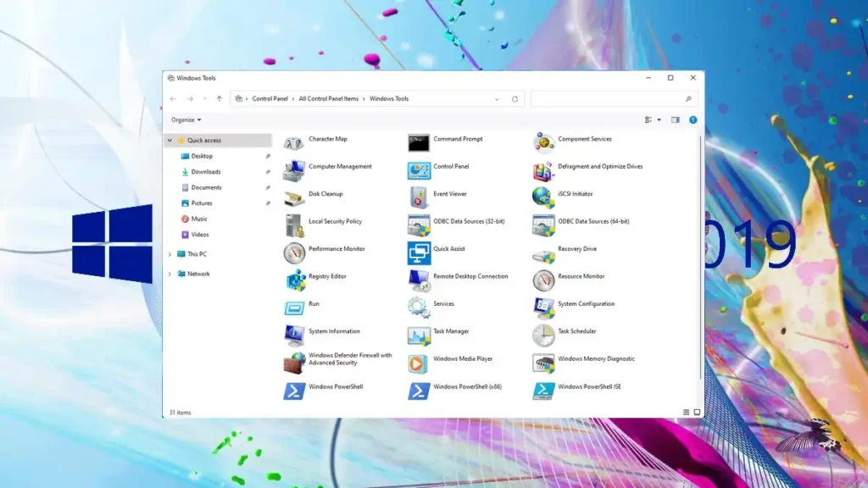Select Network in navigation pane
Screen dimensions: 868x488
pos(198,274)
